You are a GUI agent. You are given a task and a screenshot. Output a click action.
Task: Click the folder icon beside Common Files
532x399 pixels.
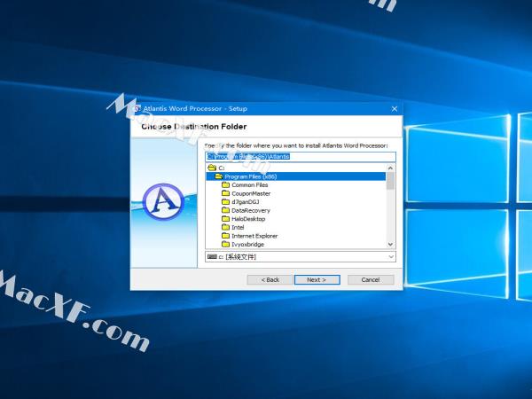225,184
